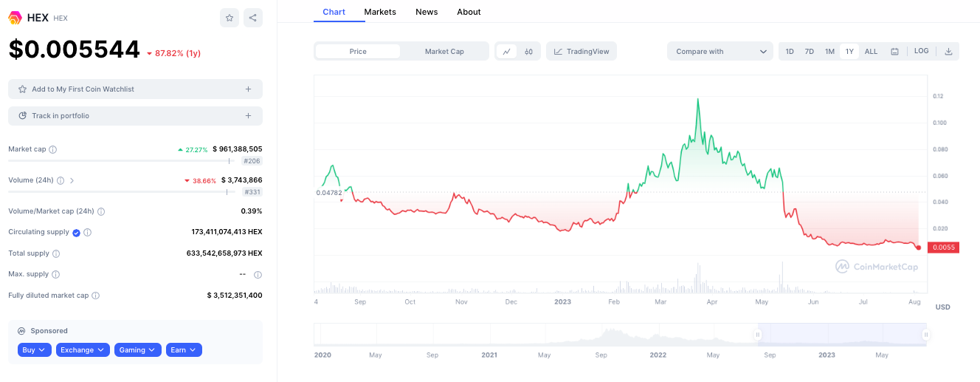The image size is (980, 382).
Task: Click Market cap rank progress bar
Action: click(x=122, y=160)
